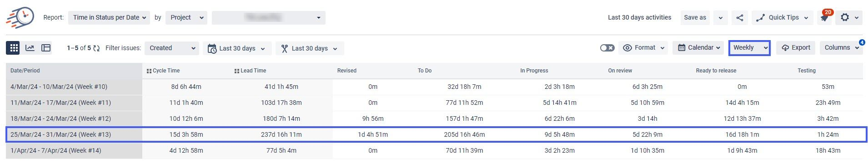868x165 pixels.
Task: Toggle the switch beside Format
Action: 607,48
